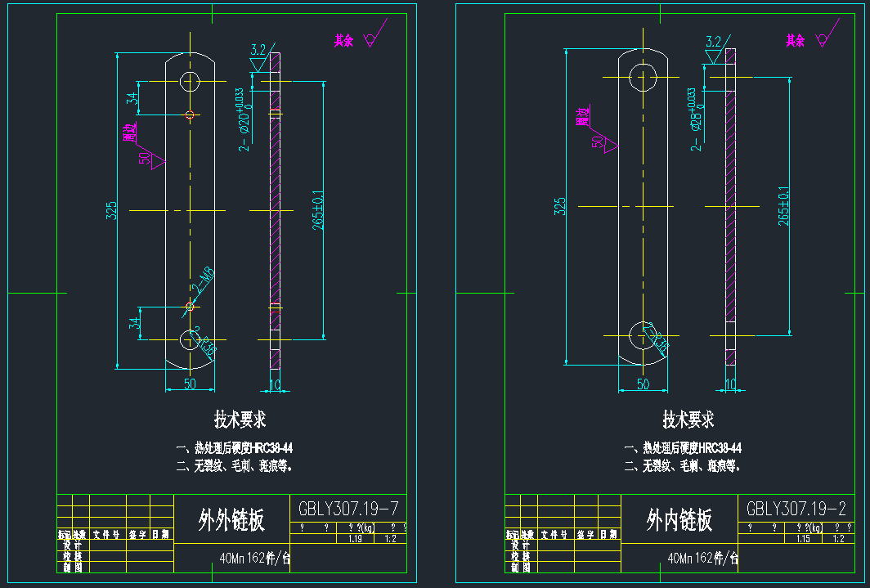Click drawing number GBLY307.19-2 in title block
This screenshot has width=870, height=588.
797,507
